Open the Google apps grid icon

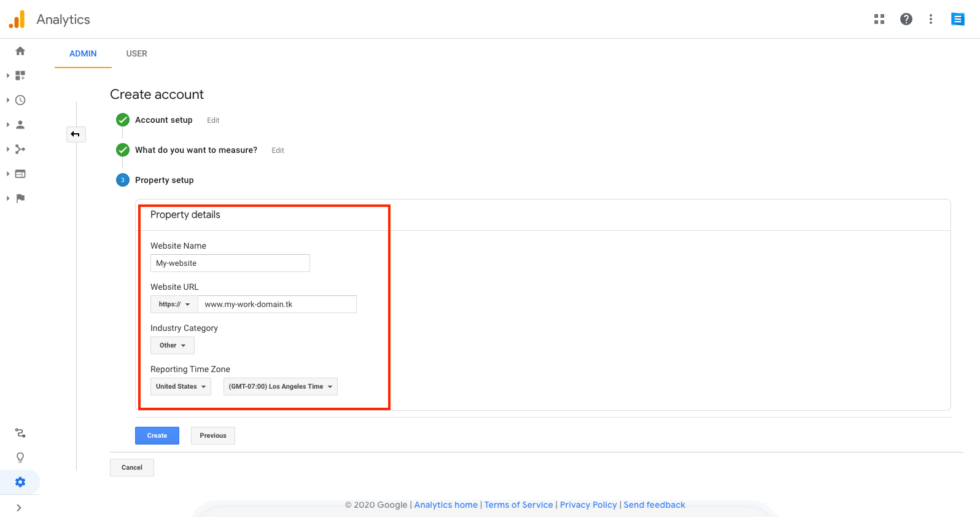coord(879,19)
